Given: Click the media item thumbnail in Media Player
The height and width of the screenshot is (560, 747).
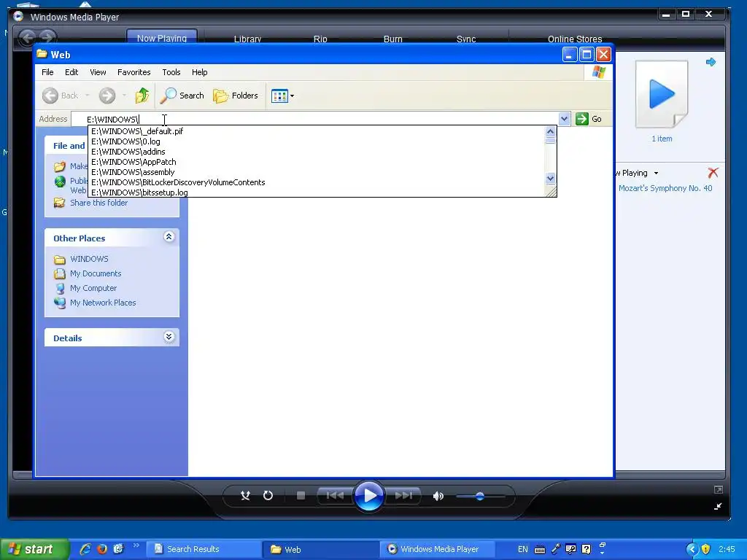Looking at the screenshot, I should click(662, 94).
